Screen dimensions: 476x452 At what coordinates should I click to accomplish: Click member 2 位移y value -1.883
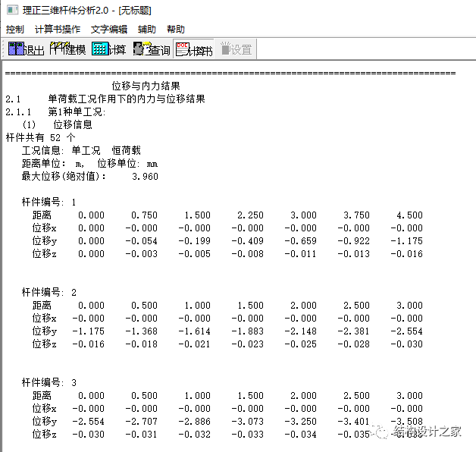[x=248, y=331]
